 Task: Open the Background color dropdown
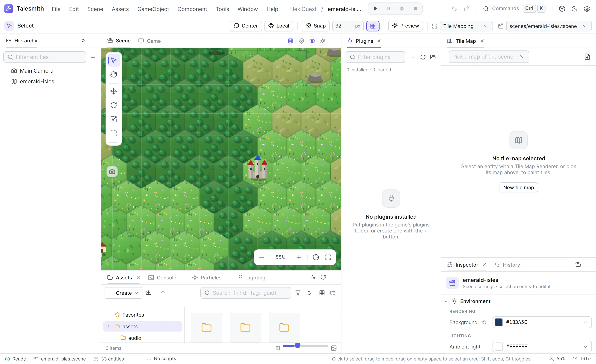542,322
